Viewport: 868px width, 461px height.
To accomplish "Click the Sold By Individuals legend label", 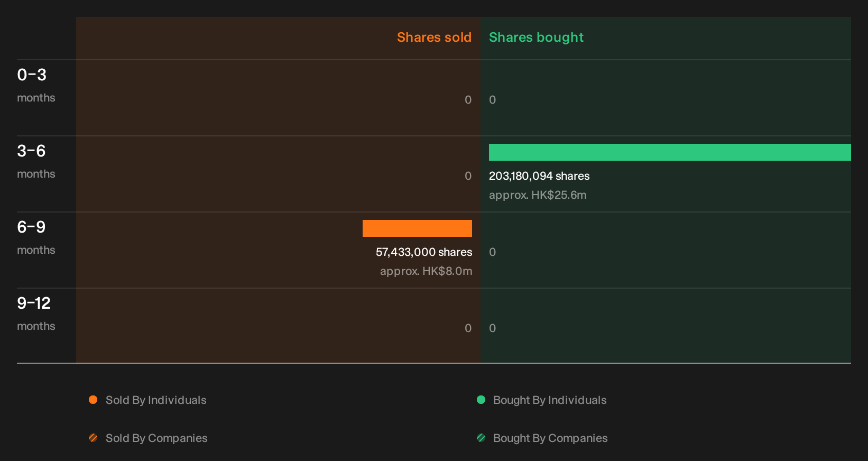I will (156, 400).
